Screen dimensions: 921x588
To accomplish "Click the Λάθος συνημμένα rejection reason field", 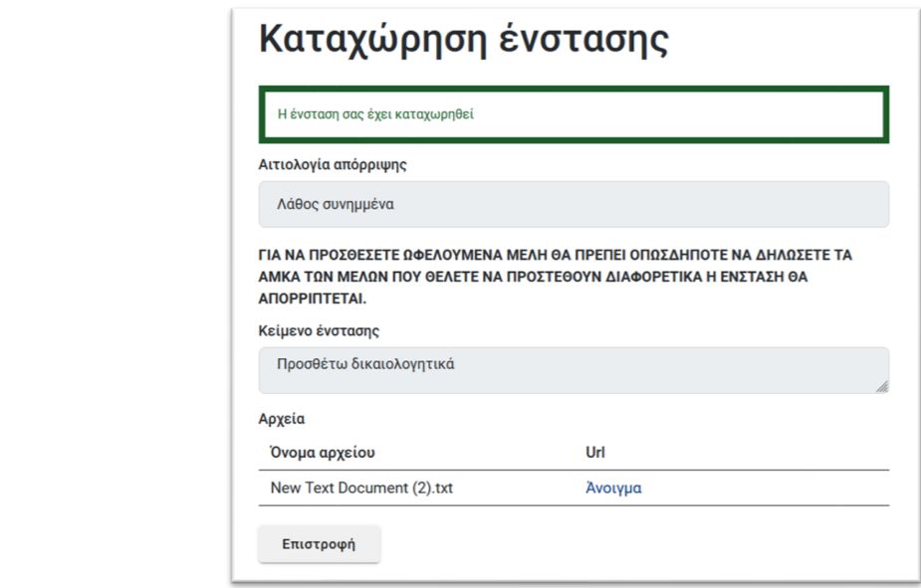I will coord(574,204).
